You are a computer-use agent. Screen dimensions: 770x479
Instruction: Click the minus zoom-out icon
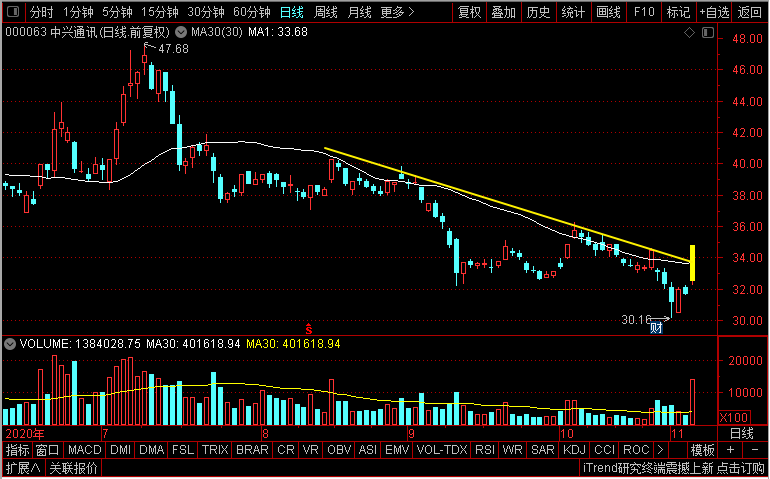coord(755,450)
